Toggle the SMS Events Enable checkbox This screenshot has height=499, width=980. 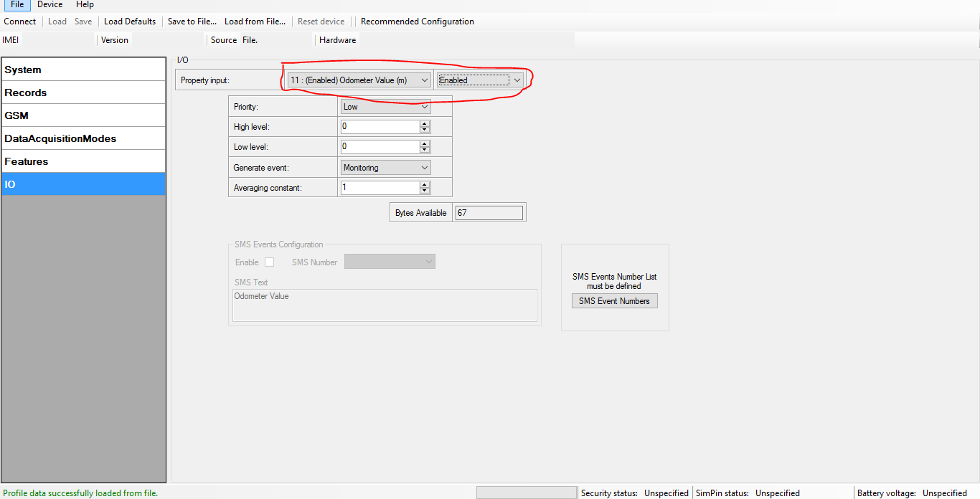click(270, 262)
